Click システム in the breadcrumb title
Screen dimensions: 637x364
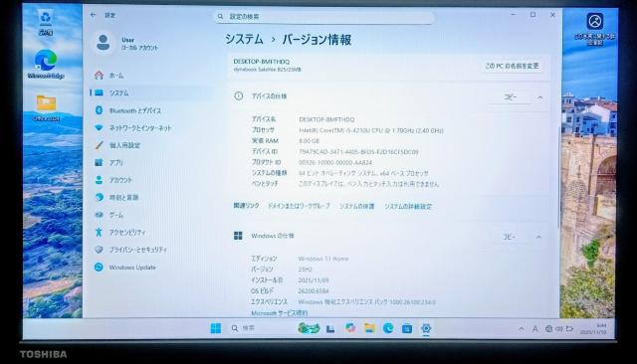244,40
